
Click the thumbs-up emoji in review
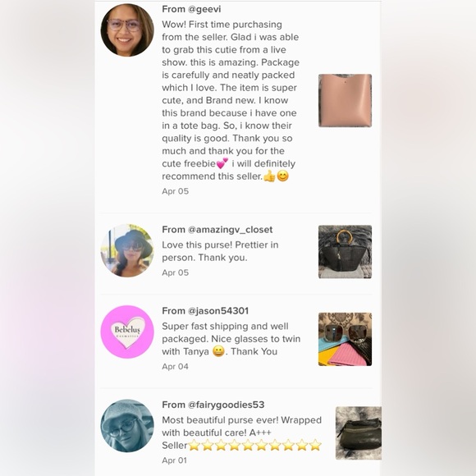coord(269,176)
